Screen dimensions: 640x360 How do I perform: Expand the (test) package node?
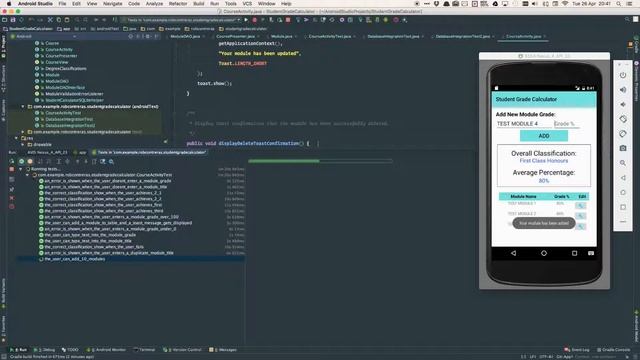[x=23, y=132]
